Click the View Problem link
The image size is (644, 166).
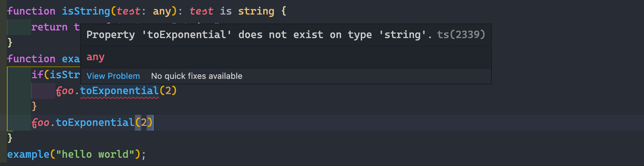113,76
